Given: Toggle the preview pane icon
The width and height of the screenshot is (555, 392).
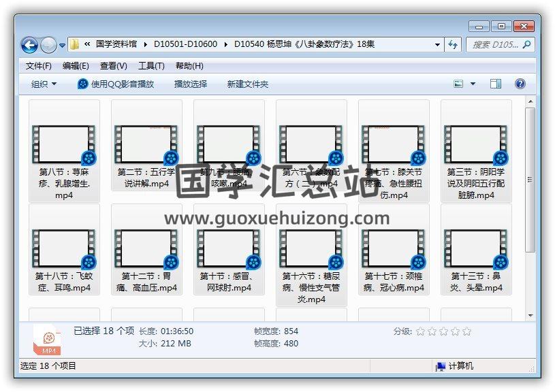Looking at the screenshot, I should [496, 84].
